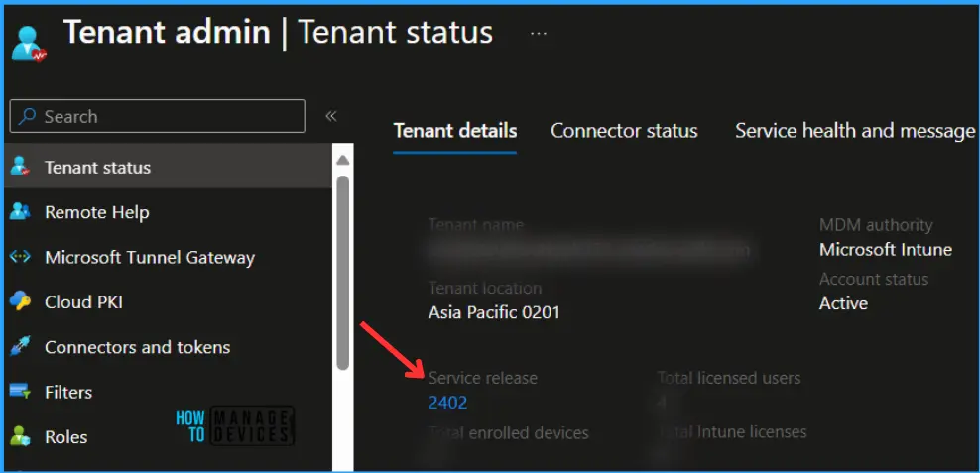Click the Tenant admin header icon
This screenshot has width=980, height=473.
(29, 40)
